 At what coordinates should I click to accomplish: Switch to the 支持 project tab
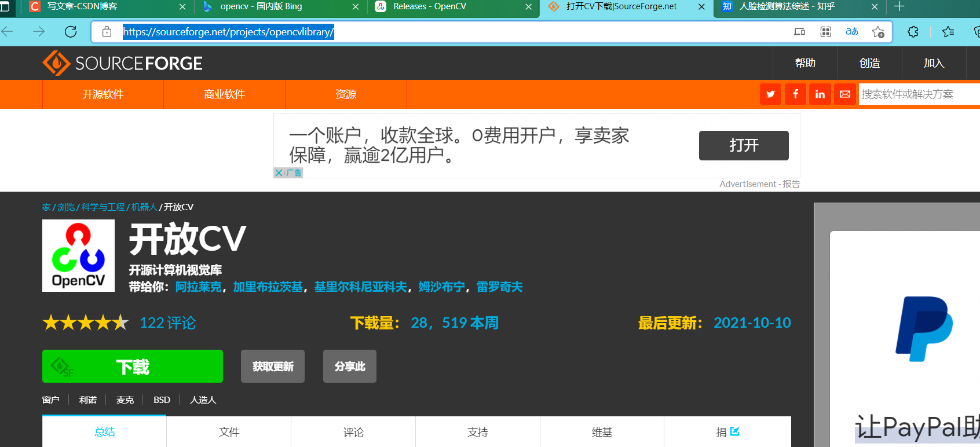(x=478, y=432)
